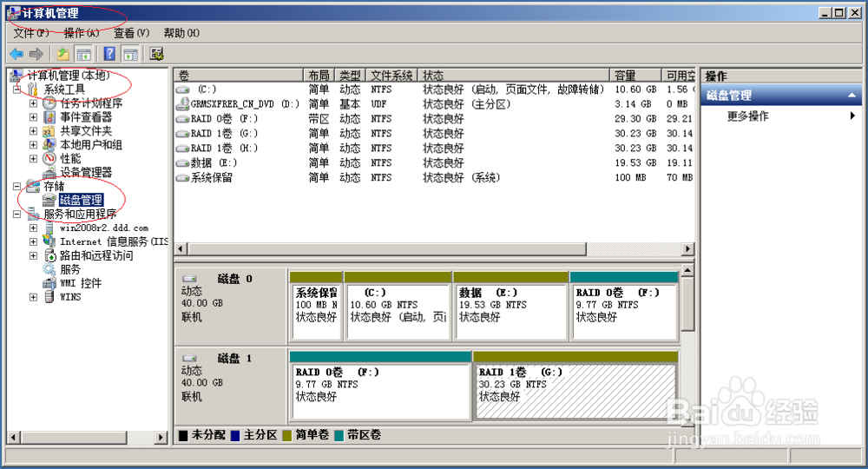
Task: Click volume list scroll right arrow
Action: point(687,249)
